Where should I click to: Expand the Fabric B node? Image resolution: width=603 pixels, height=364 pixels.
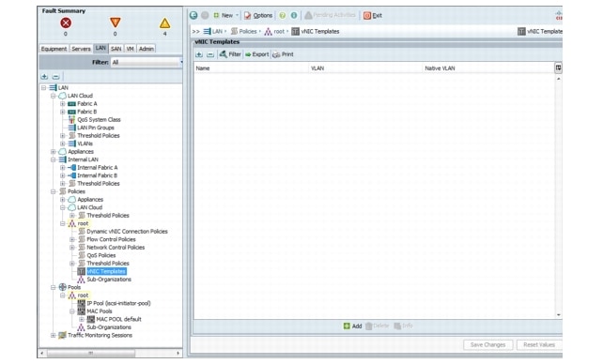pos(62,112)
